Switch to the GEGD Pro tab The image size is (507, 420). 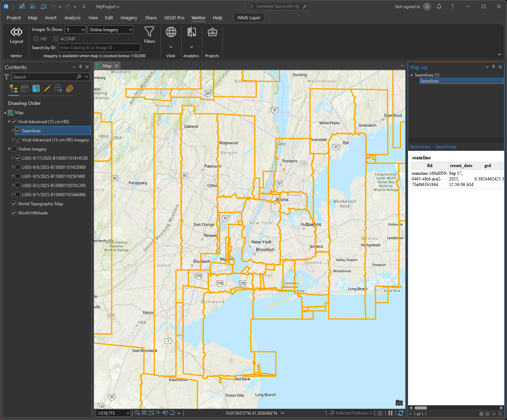[174, 18]
